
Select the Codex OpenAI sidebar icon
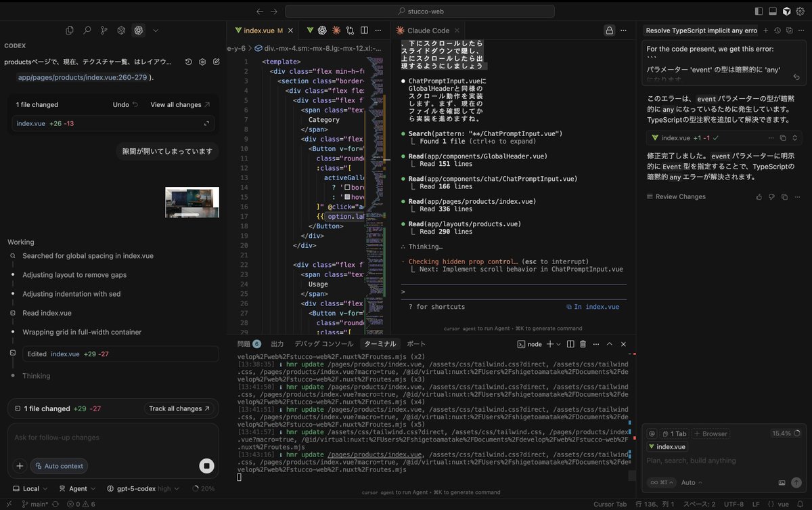click(x=139, y=30)
